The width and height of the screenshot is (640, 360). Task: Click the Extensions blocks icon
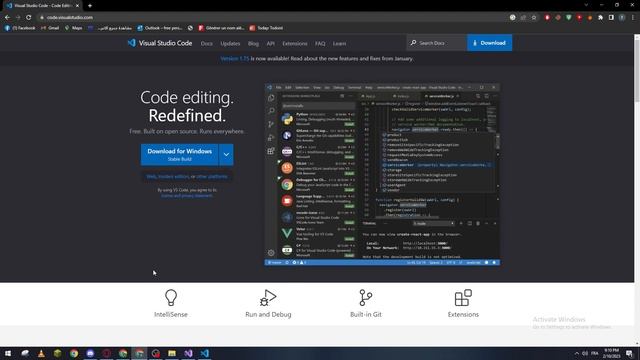pyautogui.click(x=463, y=298)
